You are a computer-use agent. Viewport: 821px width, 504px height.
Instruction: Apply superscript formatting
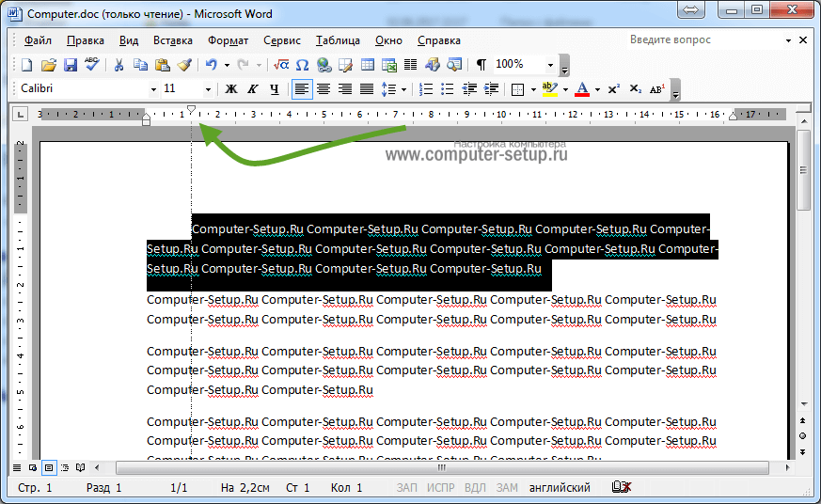point(613,89)
